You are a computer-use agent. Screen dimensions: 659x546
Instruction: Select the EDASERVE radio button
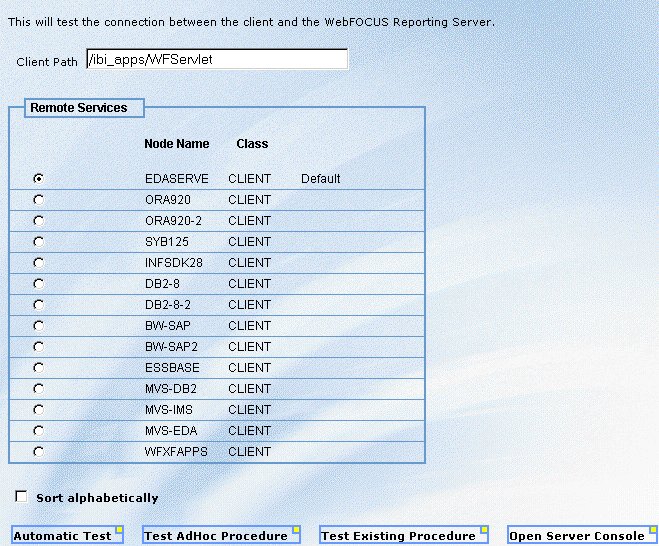39,179
